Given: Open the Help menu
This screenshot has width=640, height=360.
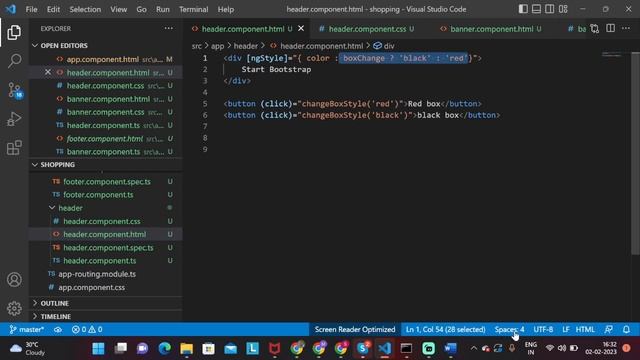Looking at the screenshot, I should (226, 9).
